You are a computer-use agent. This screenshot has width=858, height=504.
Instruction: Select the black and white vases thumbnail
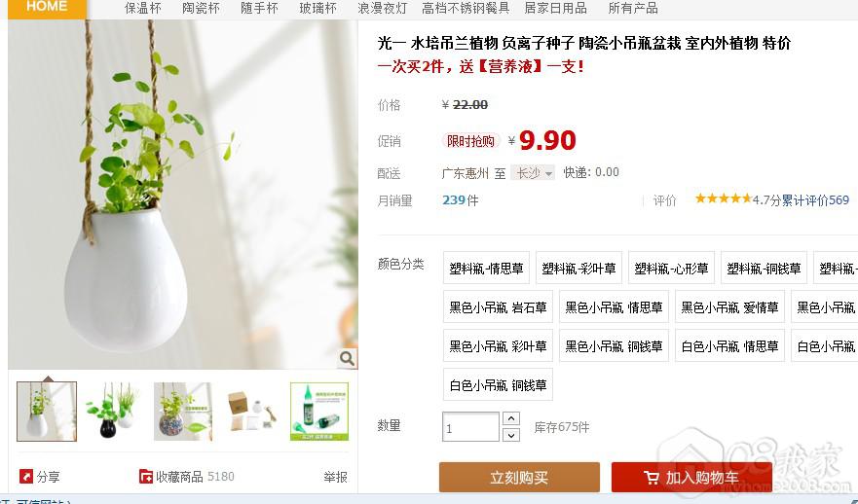pos(114,411)
